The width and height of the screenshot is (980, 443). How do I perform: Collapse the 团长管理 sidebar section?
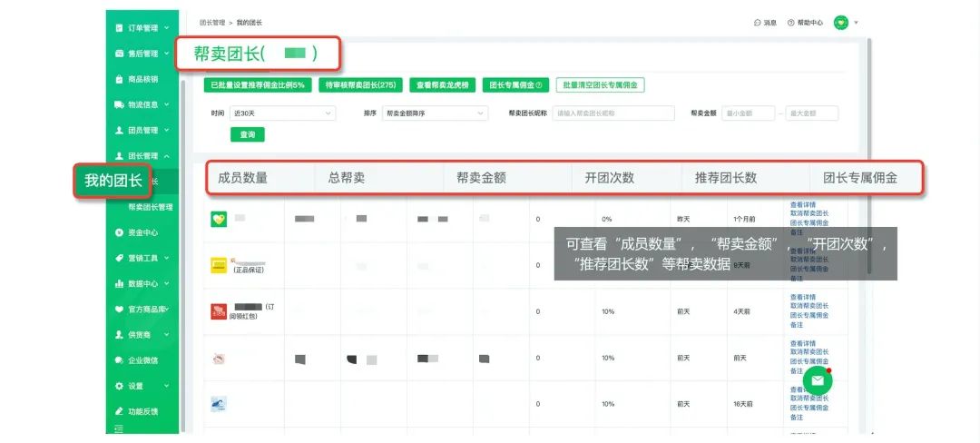(167, 156)
